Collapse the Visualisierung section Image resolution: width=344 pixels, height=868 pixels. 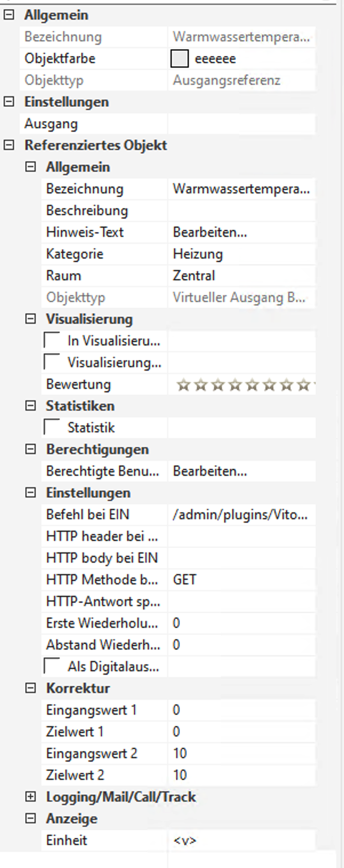pos(31,319)
